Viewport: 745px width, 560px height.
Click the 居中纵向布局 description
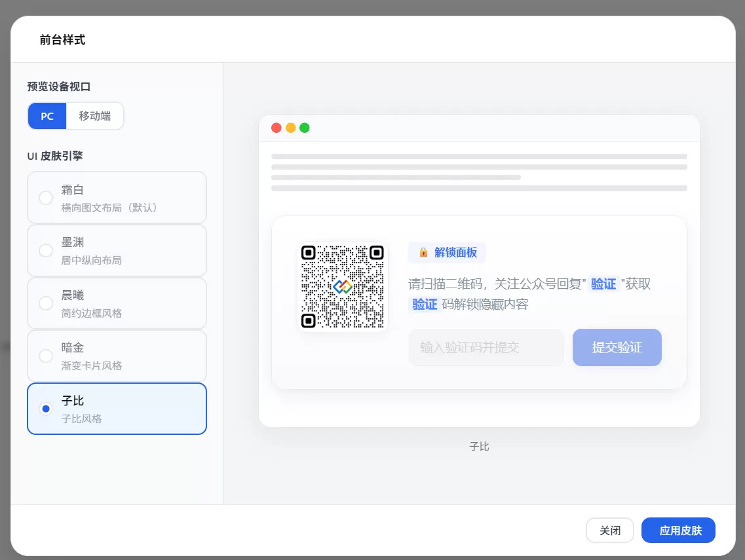(x=91, y=260)
